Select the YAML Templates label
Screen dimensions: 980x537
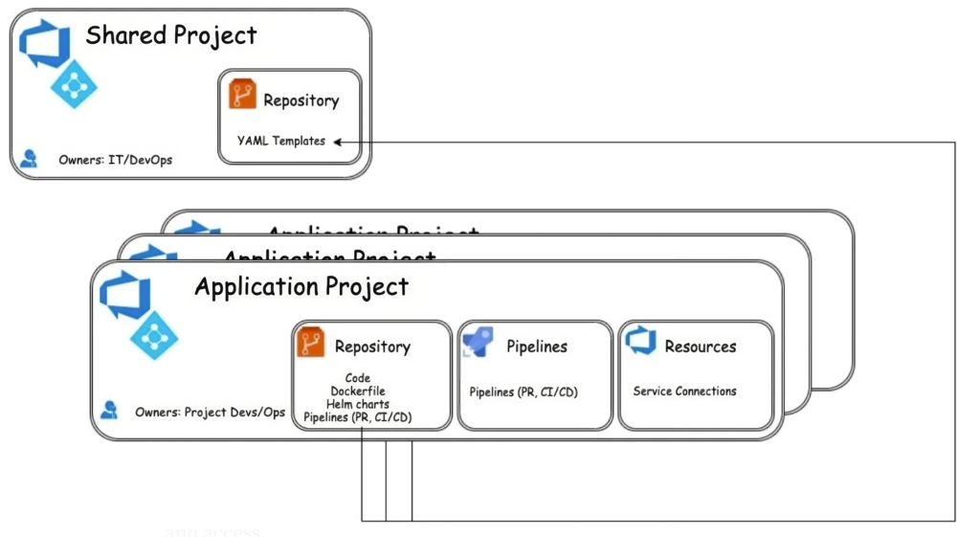[281, 141]
